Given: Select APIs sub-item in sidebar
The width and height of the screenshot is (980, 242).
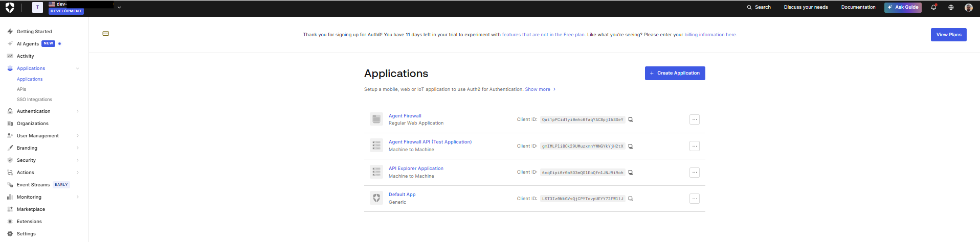Looking at the screenshot, I should tap(21, 89).
